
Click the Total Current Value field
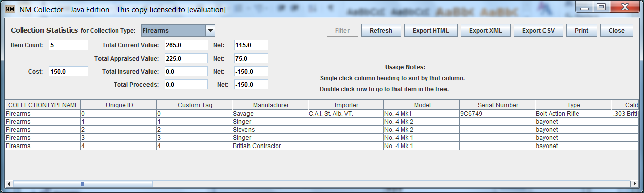[186, 45]
